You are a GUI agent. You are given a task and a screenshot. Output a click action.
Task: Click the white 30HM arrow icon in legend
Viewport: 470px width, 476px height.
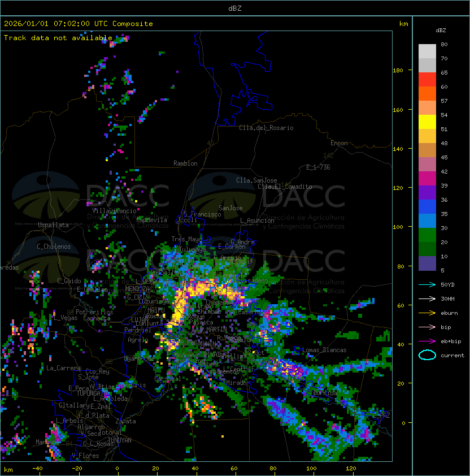coord(427,299)
